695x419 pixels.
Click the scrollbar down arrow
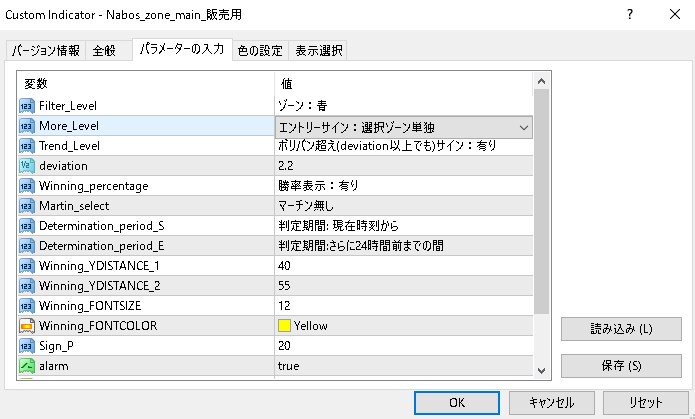[541, 371]
